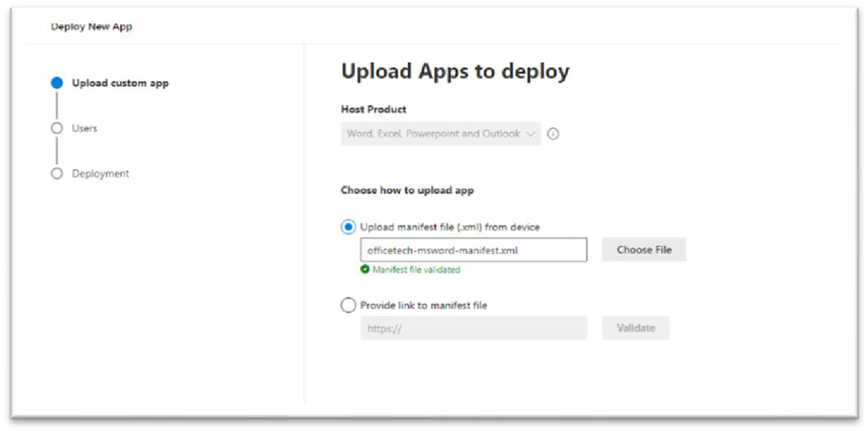868x431 pixels.
Task: Select Upload manifest file from device radio
Action: [348, 227]
